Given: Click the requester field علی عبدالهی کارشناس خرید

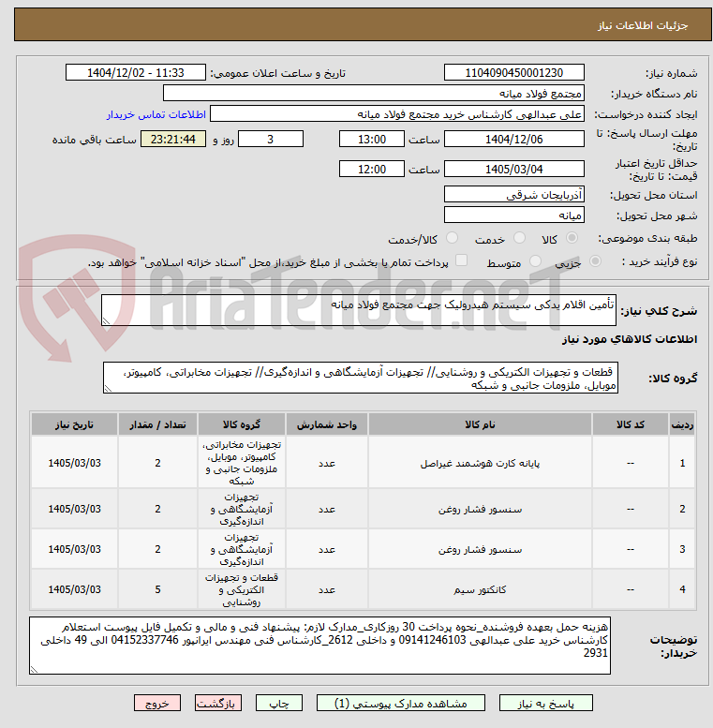Looking at the screenshot, I should point(397,113).
